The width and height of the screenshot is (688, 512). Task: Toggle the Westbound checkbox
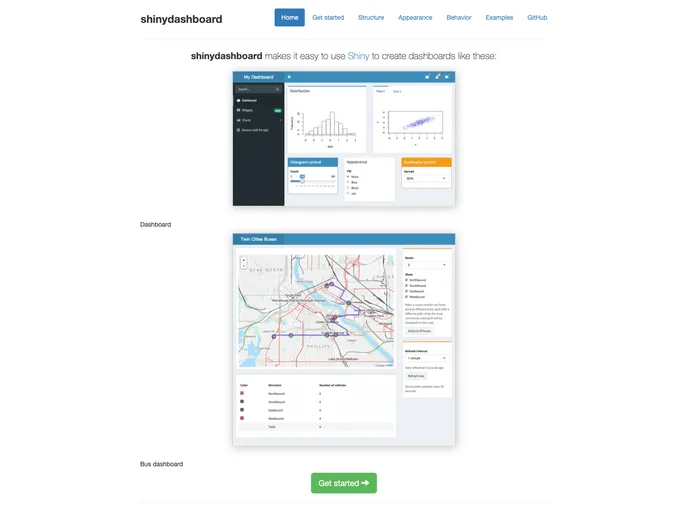pos(406,296)
